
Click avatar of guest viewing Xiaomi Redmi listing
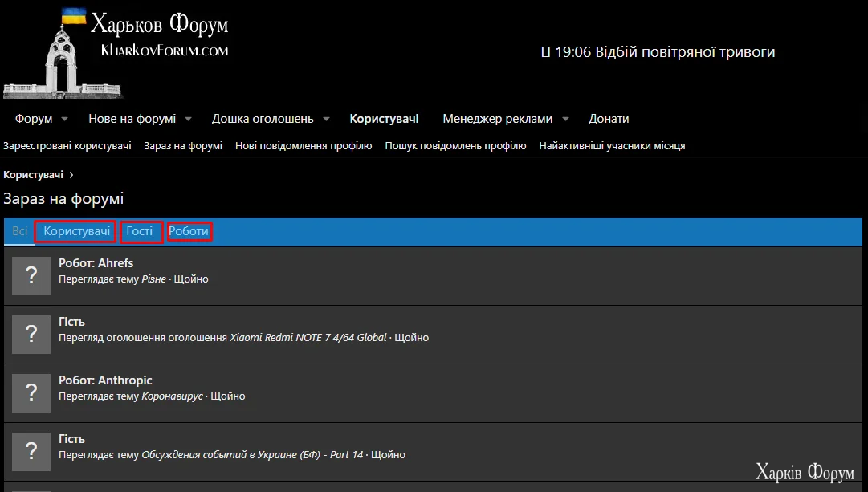[31, 334]
